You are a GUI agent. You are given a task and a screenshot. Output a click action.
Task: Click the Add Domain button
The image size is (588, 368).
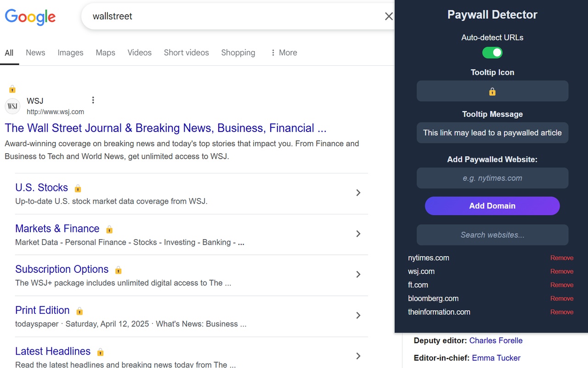tap(492, 206)
